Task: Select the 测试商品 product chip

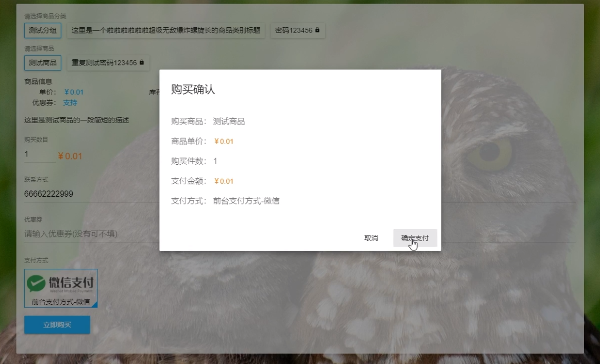Action: click(43, 63)
